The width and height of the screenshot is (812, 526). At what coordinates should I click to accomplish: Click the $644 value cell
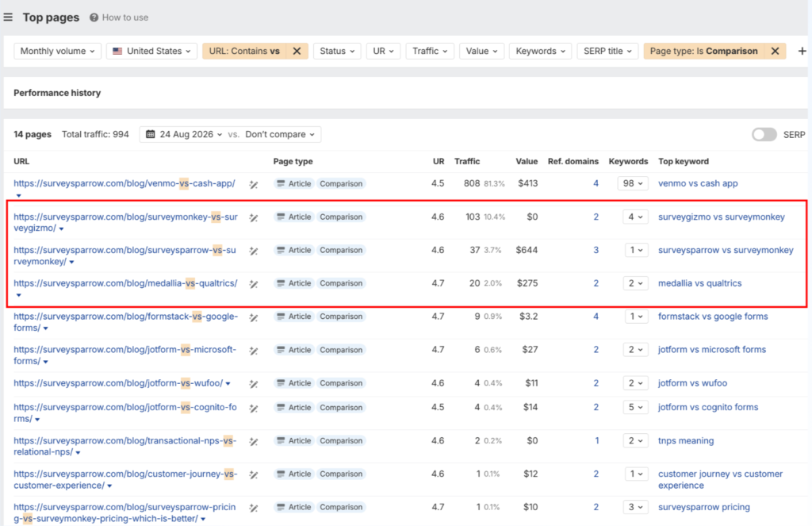click(527, 250)
